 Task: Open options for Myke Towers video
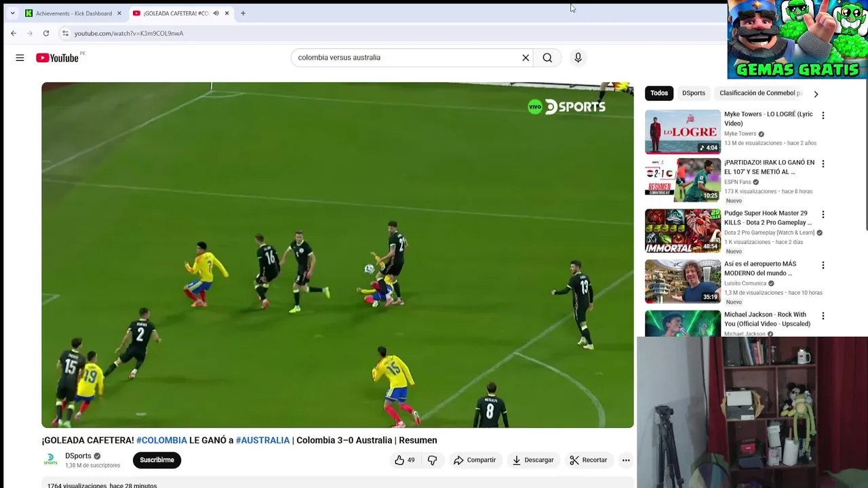coord(823,116)
